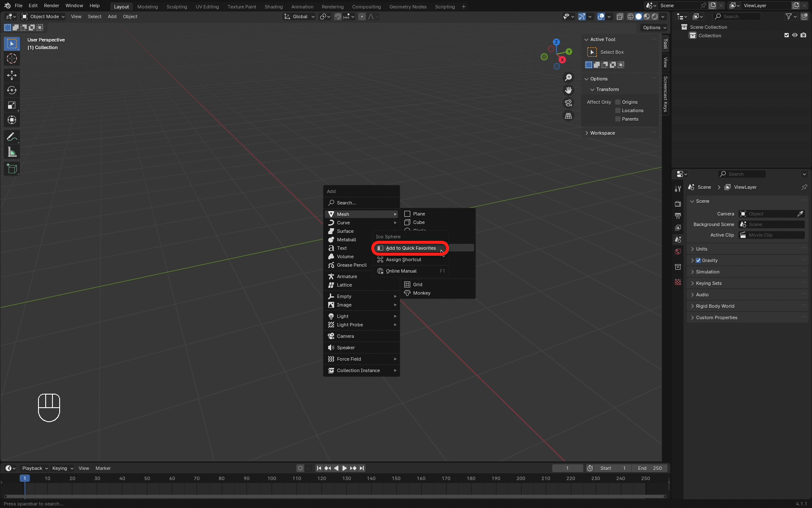
Task: Click the zoom magnifier viewport gizmo
Action: (568, 77)
